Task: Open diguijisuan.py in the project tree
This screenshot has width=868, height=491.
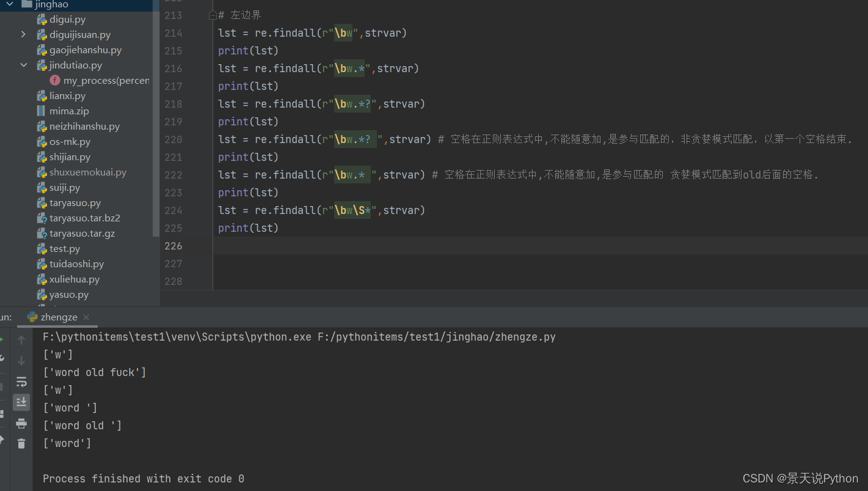Action: (x=80, y=35)
